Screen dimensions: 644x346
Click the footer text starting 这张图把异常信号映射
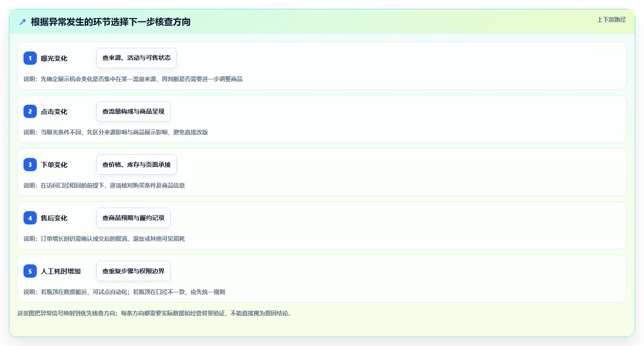coord(154,313)
